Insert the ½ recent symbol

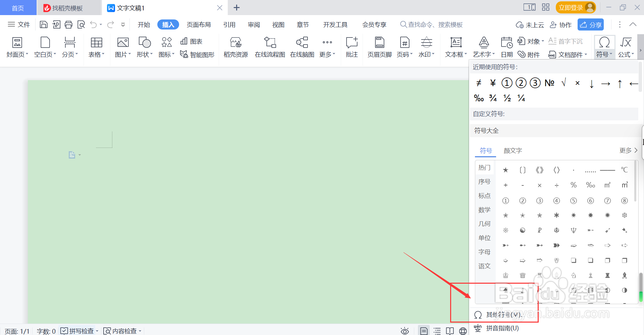(507, 98)
